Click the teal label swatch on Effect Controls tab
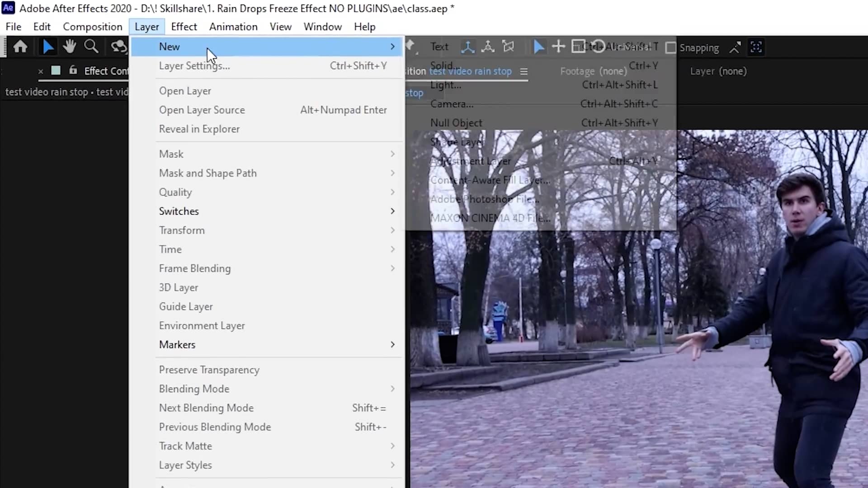Image resolution: width=868 pixels, height=488 pixels. pos(56,70)
